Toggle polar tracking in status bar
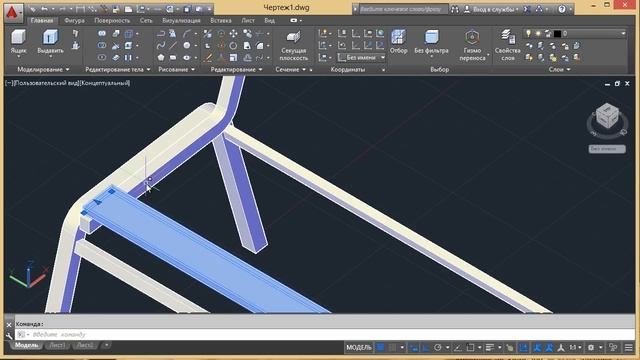Viewport: 640px width, 360px height. [x=438, y=348]
